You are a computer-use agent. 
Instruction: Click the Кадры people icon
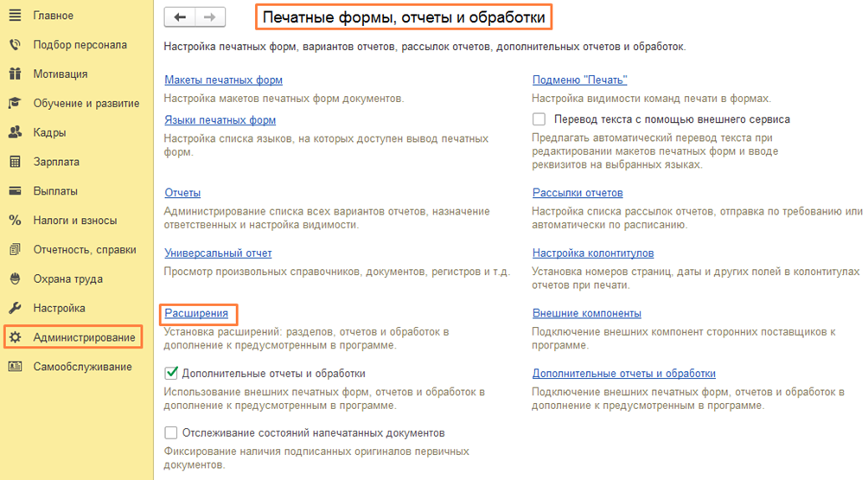[15, 133]
